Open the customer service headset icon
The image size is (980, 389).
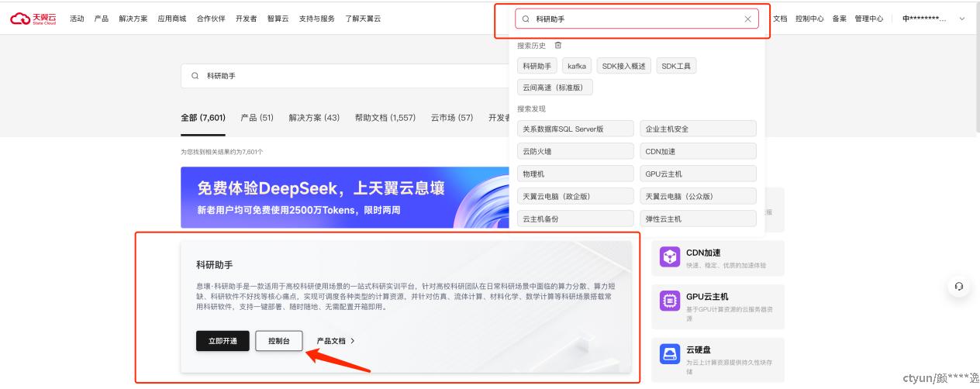click(x=959, y=287)
